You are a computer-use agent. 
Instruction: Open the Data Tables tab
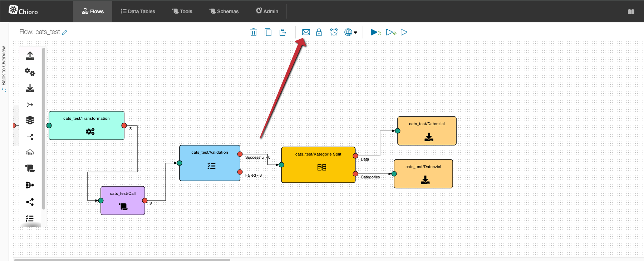[138, 11]
